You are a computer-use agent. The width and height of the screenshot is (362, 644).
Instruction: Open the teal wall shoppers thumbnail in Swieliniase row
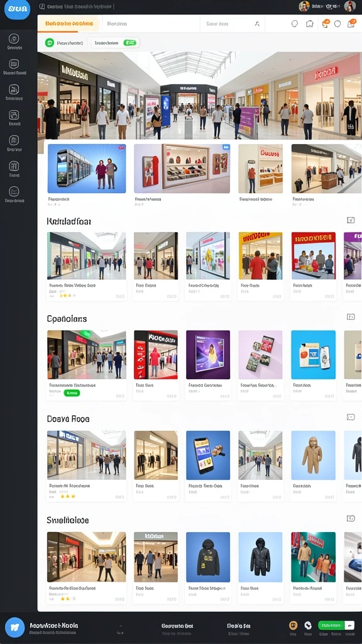(313, 557)
